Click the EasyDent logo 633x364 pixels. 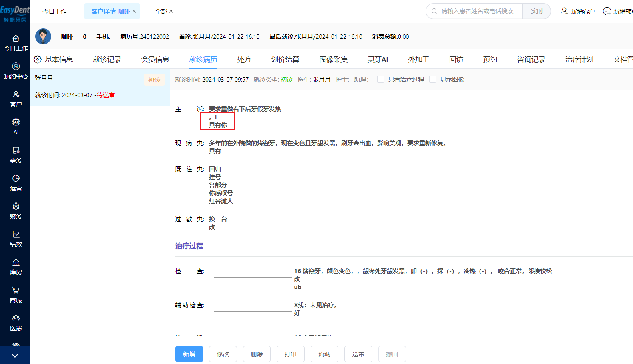[x=15, y=14]
